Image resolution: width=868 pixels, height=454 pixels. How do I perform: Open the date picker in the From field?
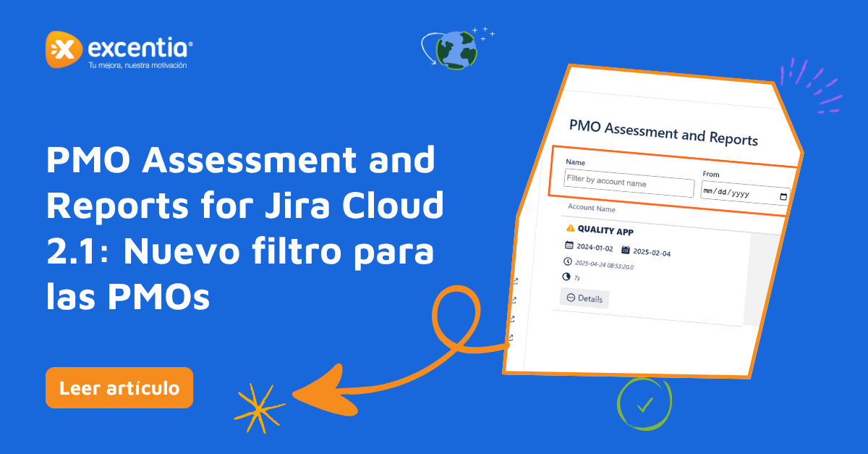click(784, 197)
